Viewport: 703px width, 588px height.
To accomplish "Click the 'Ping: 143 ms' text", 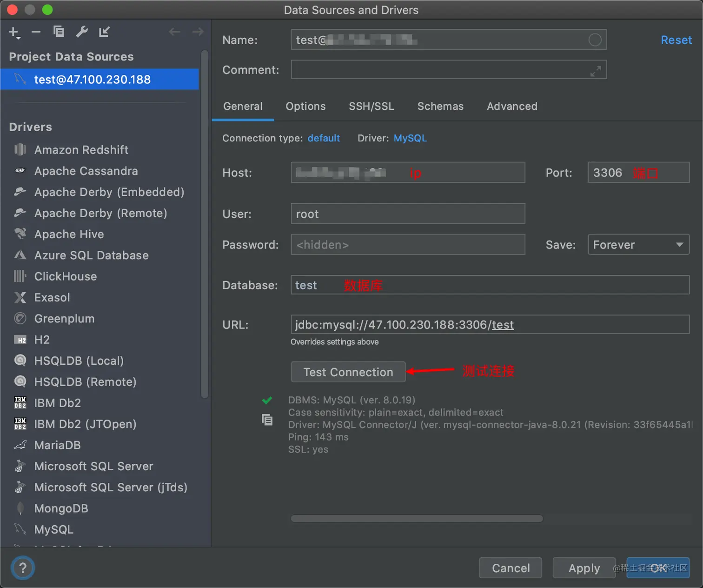I will [318, 437].
